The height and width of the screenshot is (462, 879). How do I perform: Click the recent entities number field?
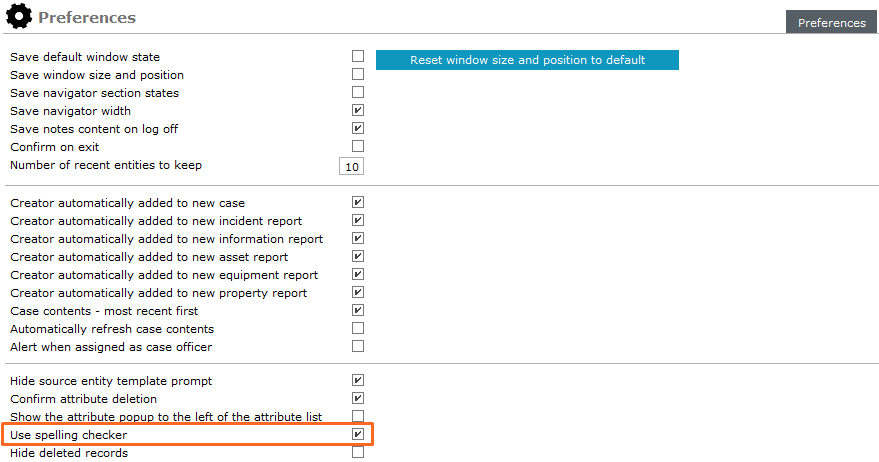click(x=351, y=167)
